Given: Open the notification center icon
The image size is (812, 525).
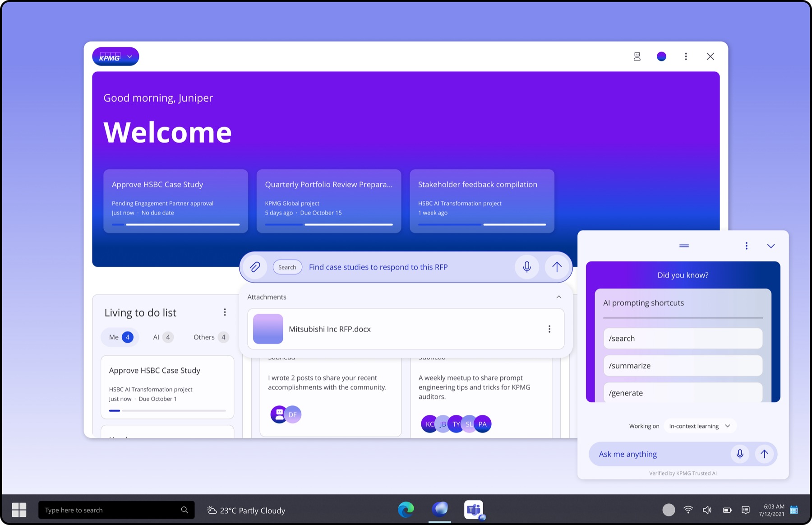Looking at the screenshot, I should coord(745,510).
